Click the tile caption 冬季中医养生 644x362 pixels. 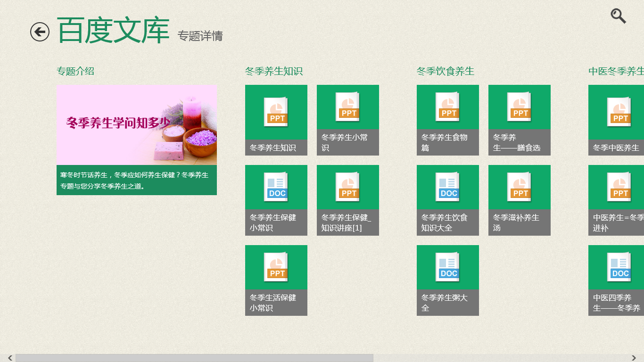[616, 148]
